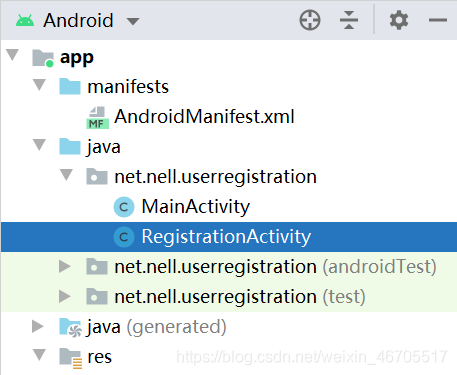Select the java folder label

click(x=104, y=147)
